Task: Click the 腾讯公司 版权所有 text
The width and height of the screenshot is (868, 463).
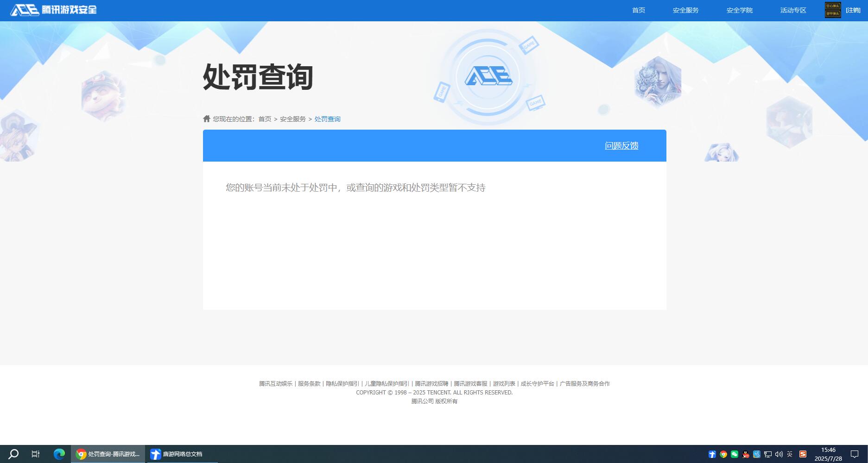Action: coord(434,401)
